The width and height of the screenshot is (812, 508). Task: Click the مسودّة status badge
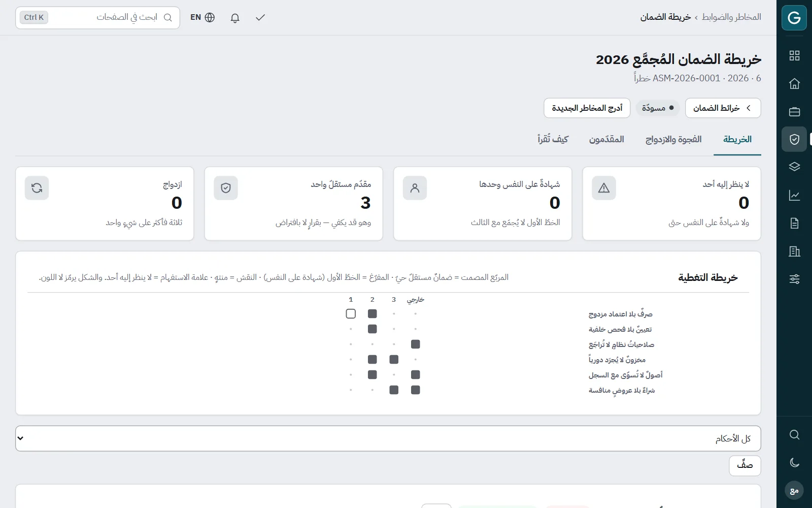point(658,108)
